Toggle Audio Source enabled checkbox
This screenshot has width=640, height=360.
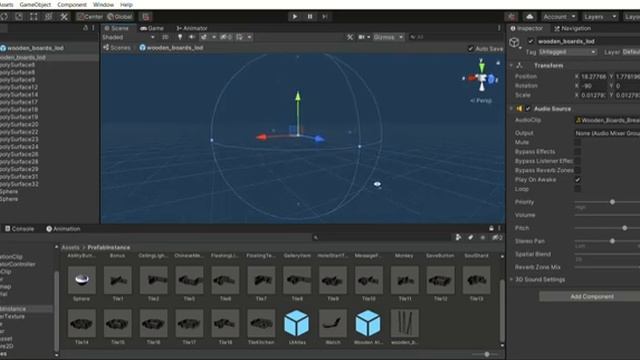click(x=528, y=109)
